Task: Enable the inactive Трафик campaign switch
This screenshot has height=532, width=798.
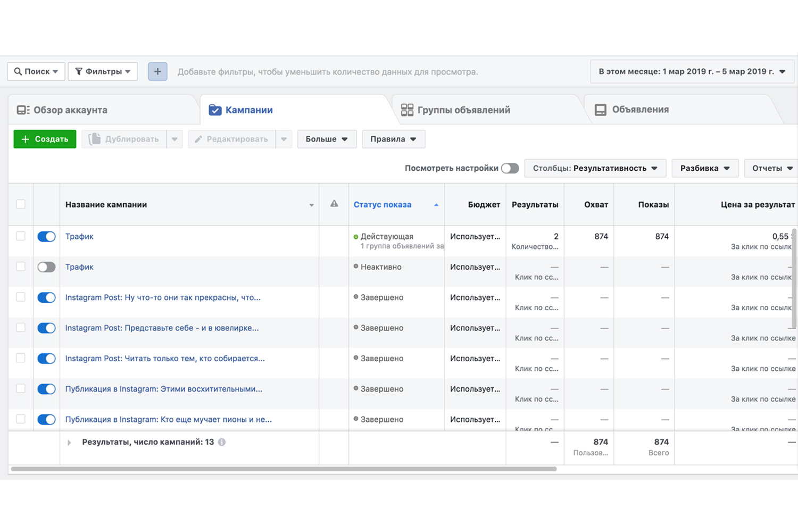Action: coord(46,267)
